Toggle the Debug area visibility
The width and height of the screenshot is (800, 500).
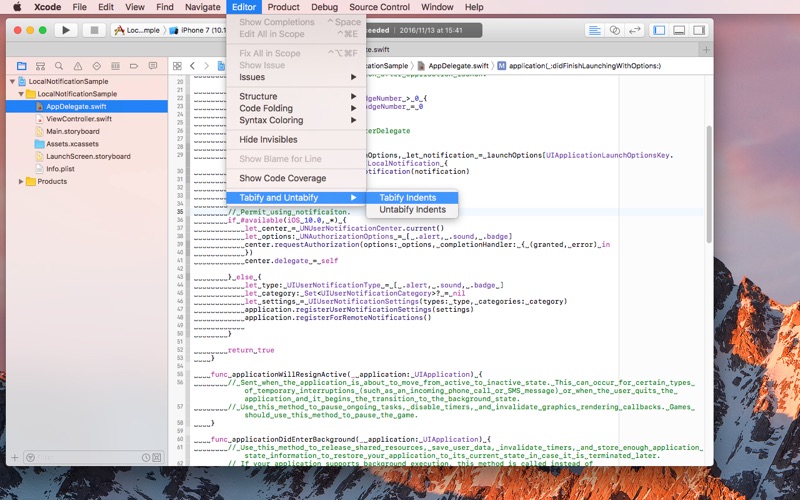(679, 30)
